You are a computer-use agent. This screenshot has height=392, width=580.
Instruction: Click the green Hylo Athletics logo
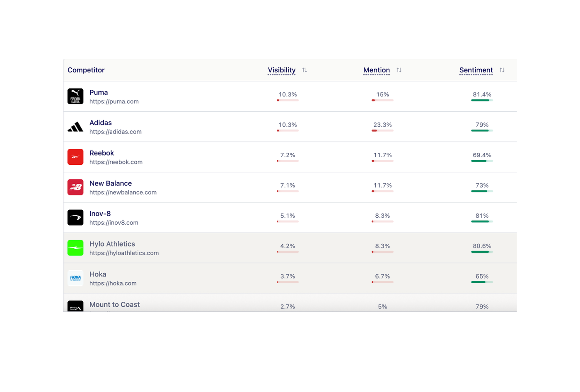[75, 248]
